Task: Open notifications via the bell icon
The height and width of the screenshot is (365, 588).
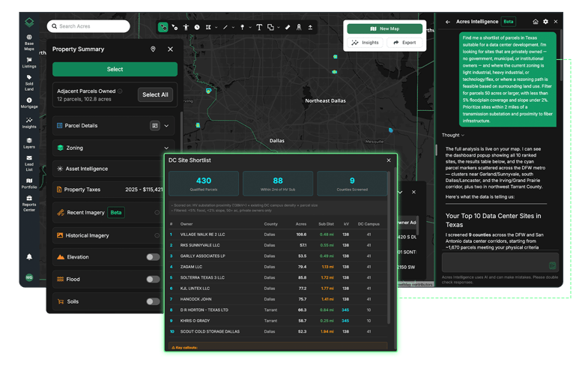Action: 29,256
